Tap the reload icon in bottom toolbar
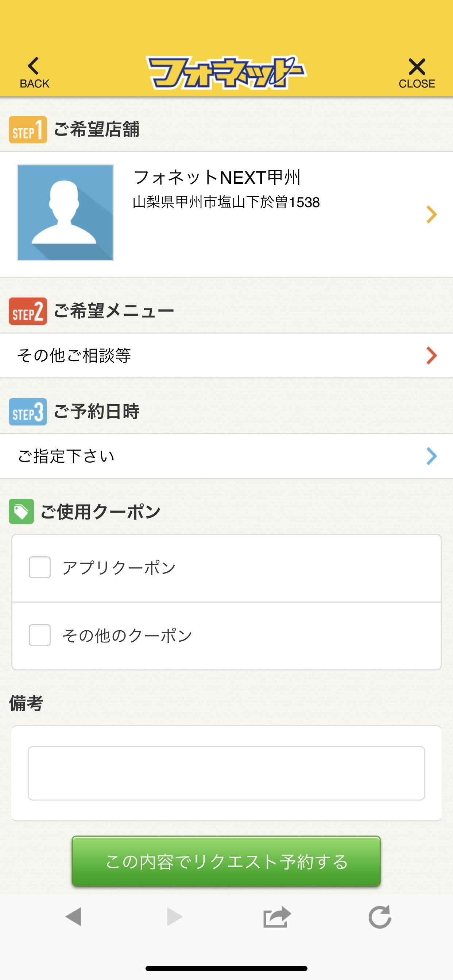 380,917
